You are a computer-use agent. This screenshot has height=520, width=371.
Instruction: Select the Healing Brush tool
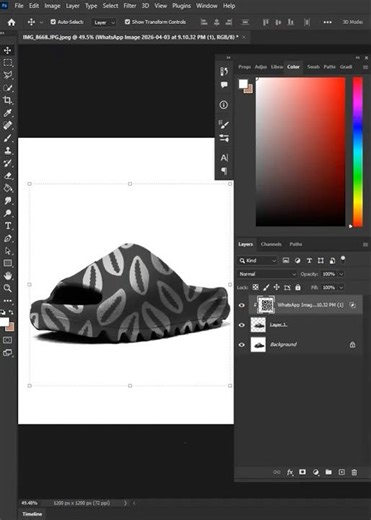point(7,125)
